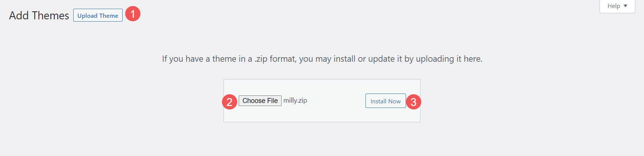
Task: Click the Add Themes page heading
Action: click(39, 16)
